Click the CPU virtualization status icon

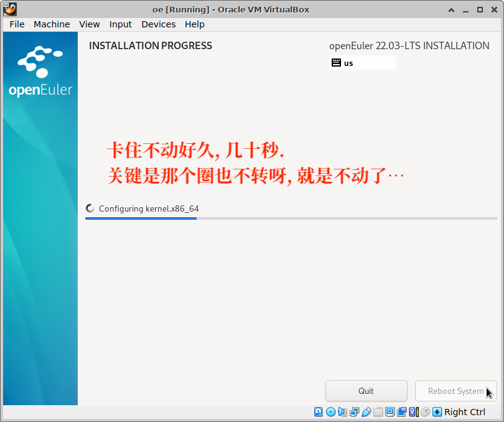tap(413, 412)
